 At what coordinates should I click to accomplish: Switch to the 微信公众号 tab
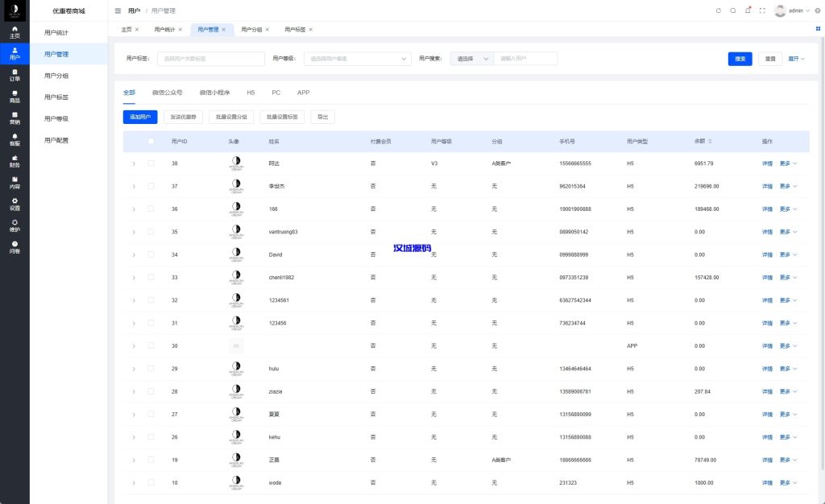tap(167, 93)
